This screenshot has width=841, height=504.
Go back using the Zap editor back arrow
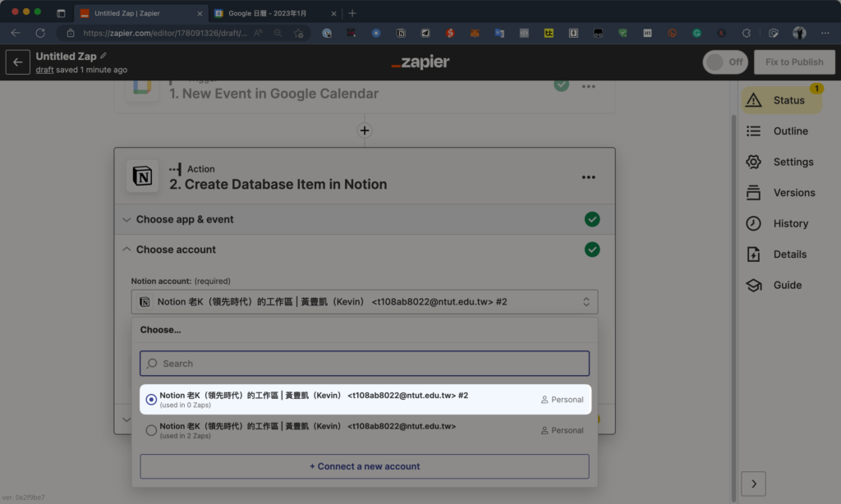(18, 62)
